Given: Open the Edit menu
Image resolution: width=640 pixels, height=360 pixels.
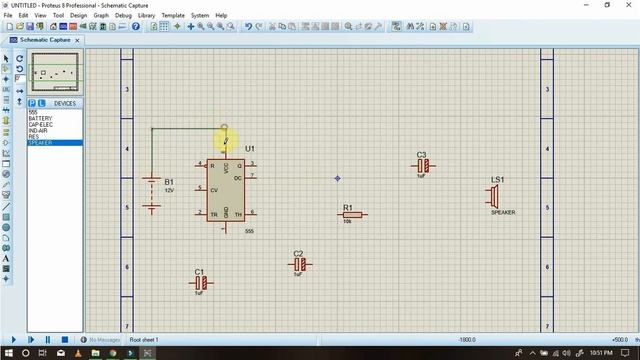Looking at the screenshot, I should 23,16.
